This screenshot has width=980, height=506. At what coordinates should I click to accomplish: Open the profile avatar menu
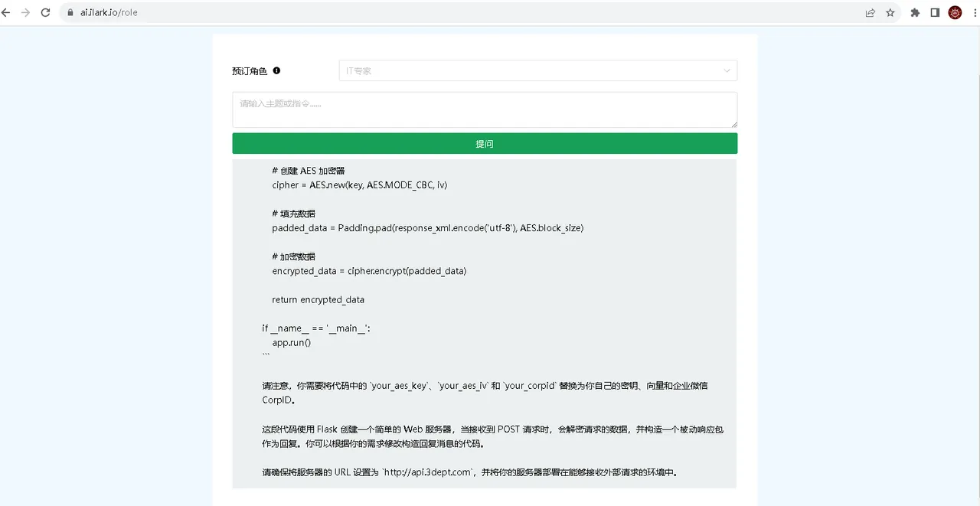[955, 12]
